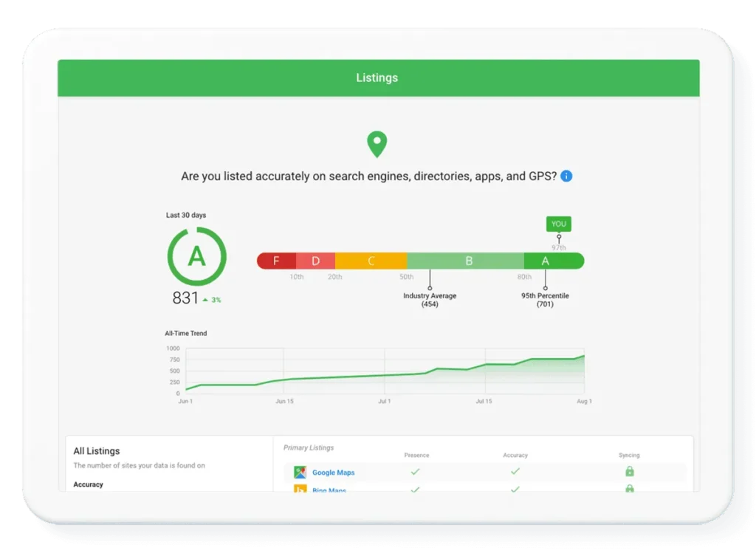Click the Google Maps Presence checkmark
The image size is (756, 556).
[416, 471]
